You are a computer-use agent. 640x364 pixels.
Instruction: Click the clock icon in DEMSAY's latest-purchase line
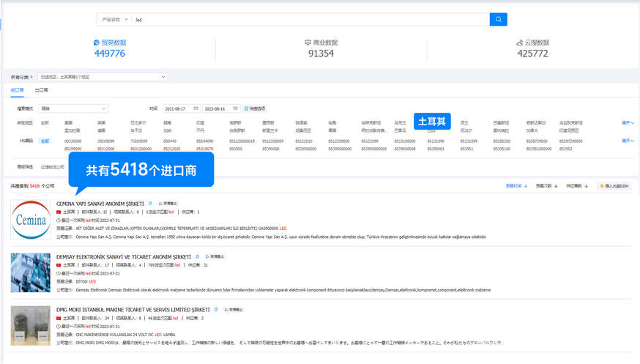[59, 273]
